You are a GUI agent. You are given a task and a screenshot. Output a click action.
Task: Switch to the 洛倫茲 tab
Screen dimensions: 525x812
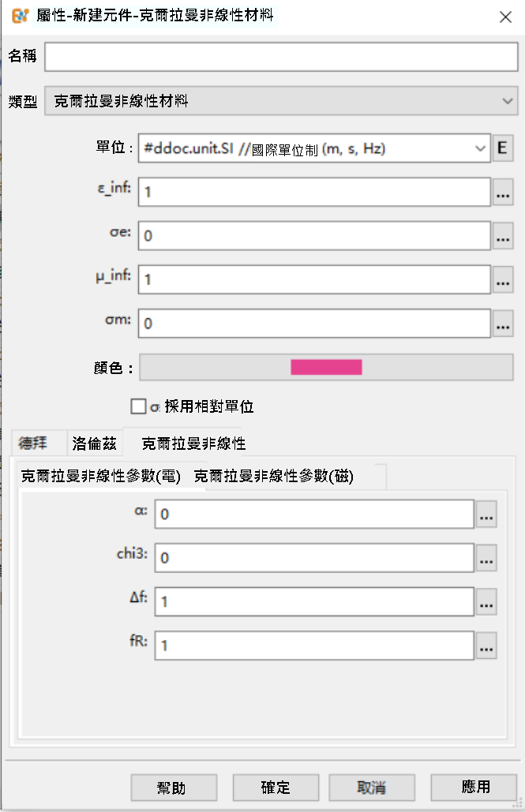(x=94, y=443)
